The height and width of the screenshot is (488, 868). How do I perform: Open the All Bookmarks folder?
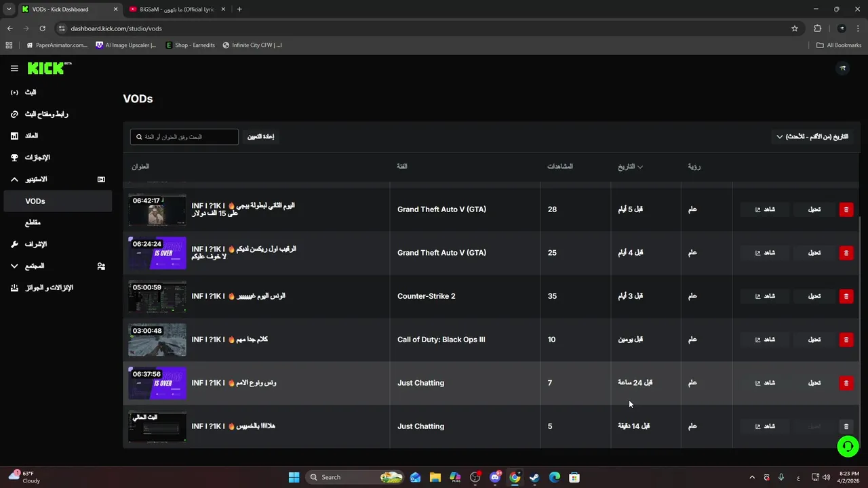pos(839,45)
